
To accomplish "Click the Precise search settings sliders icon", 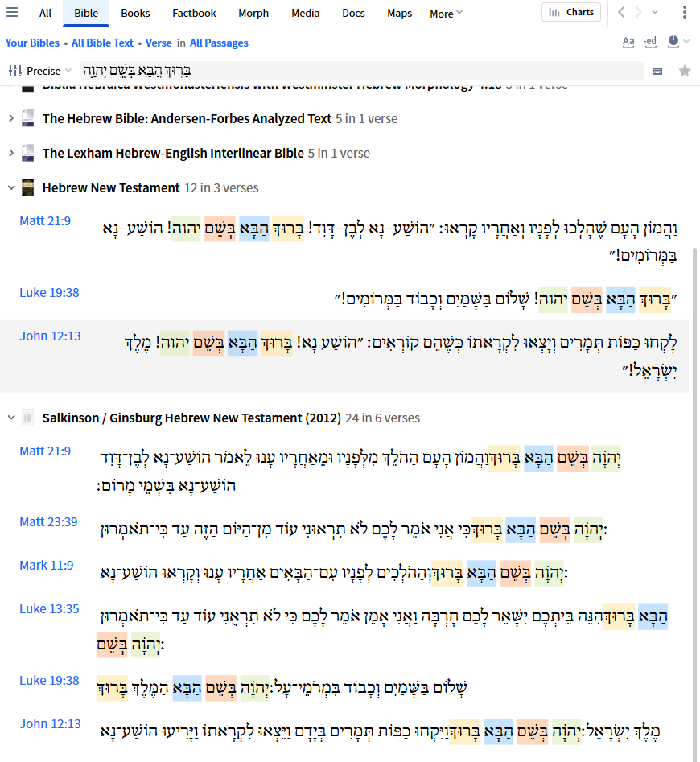I will 15,71.
